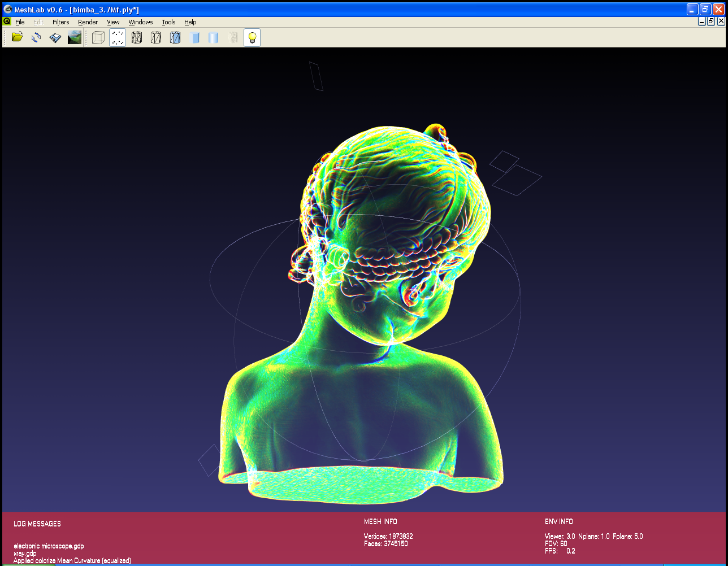Screen dimensions: 728x566
Task: Expand the Render menu
Action: point(88,22)
